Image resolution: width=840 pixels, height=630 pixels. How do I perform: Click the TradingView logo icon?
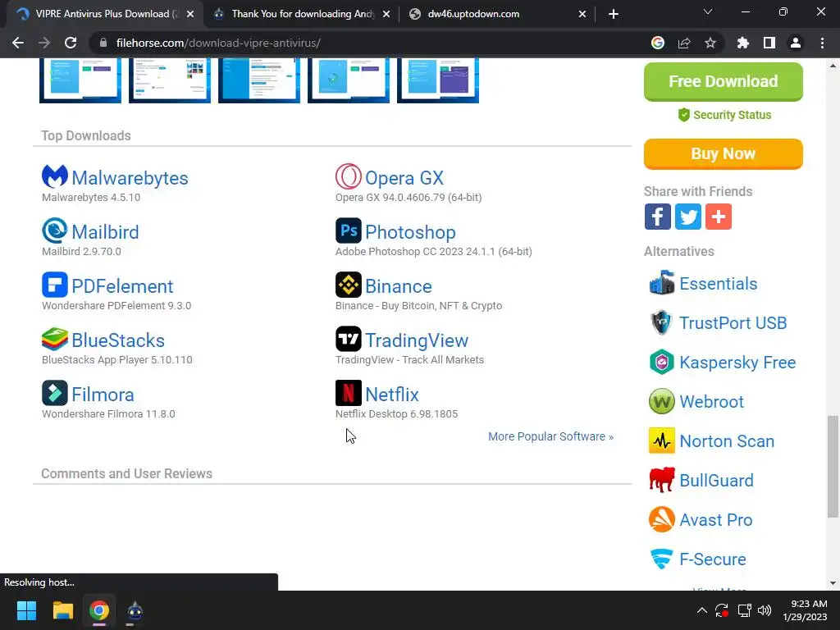pyautogui.click(x=348, y=339)
